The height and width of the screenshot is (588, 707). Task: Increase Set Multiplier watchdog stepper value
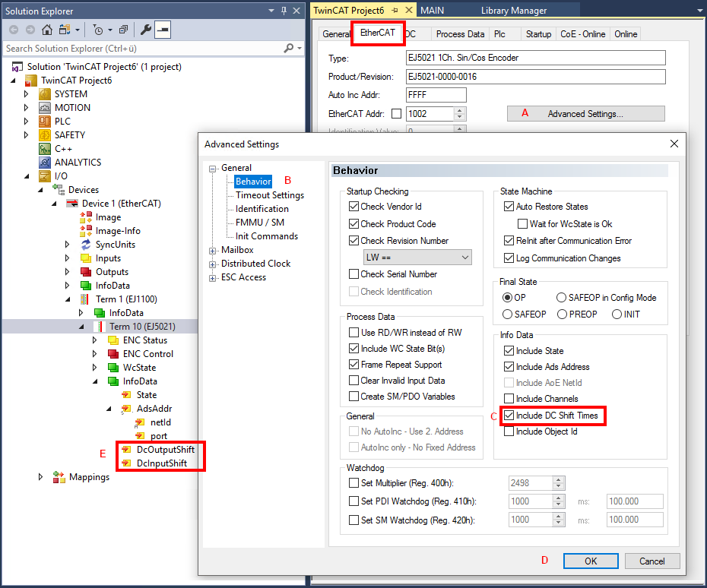pos(559,479)
